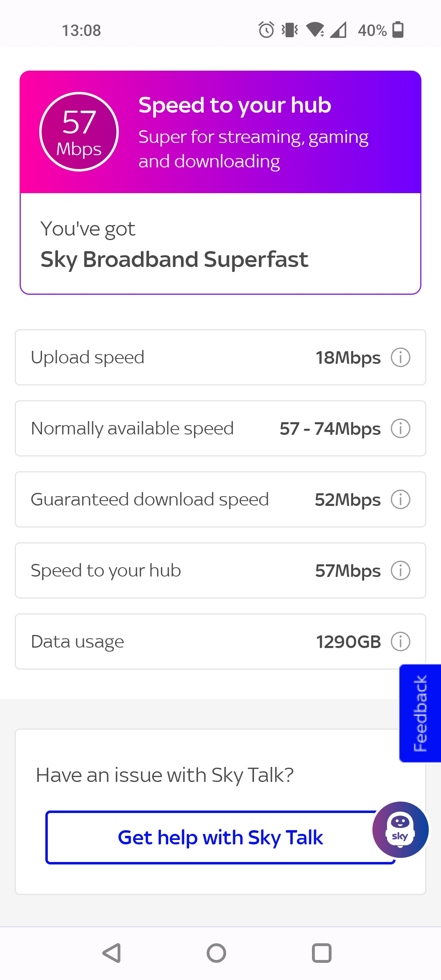Show info for Speed to your hub row
Screen dimensions: 441x980
click(x=400, y=570)
